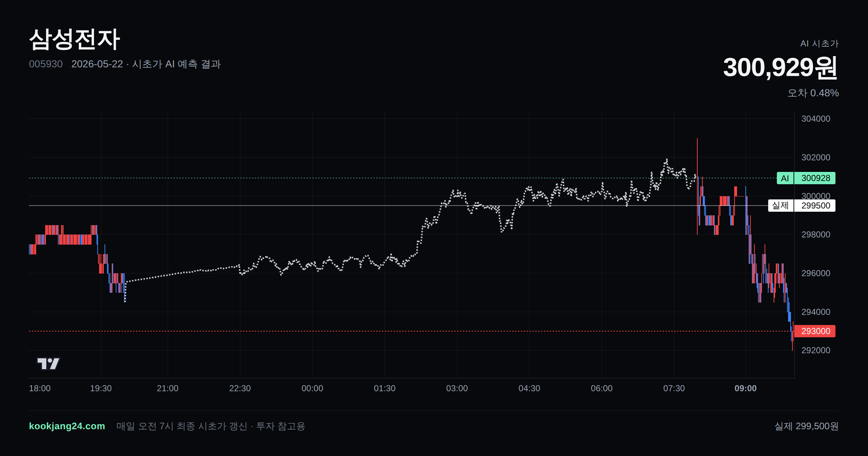868x456 pixels.
Task: Click the 22:30 time axis label
Action: point(240,388)
